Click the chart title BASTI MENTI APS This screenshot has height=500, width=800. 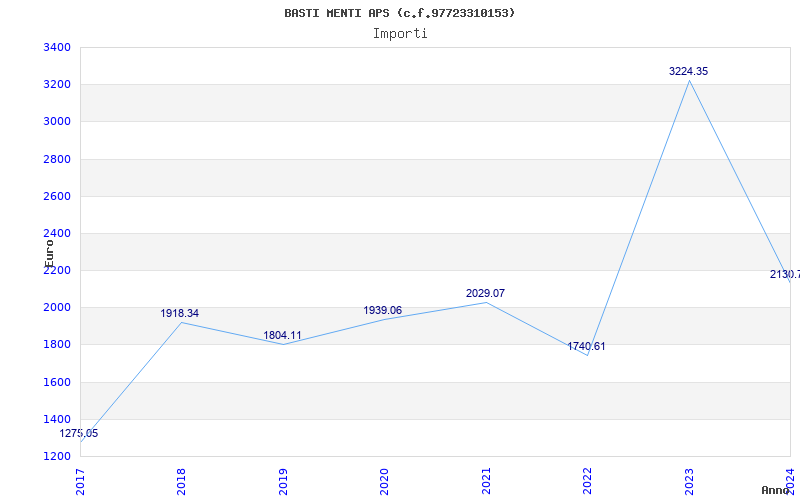click(400, 13)
